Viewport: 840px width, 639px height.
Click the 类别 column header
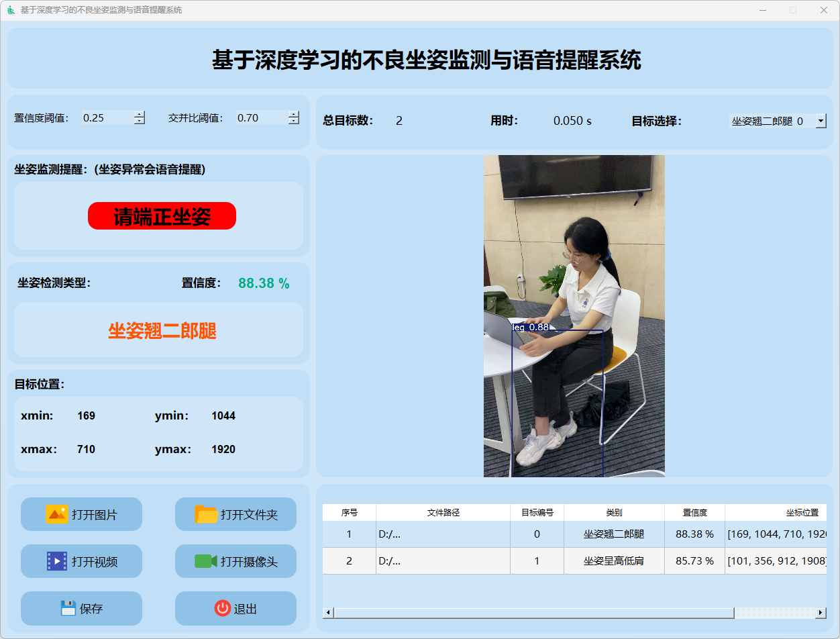[613, 513]
